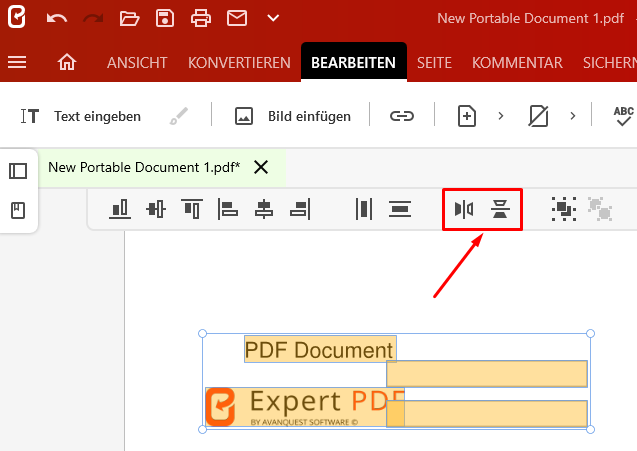Screen dimensions: 637x451
Task: Align objects to vertical middle
Action: pos(156,209)
